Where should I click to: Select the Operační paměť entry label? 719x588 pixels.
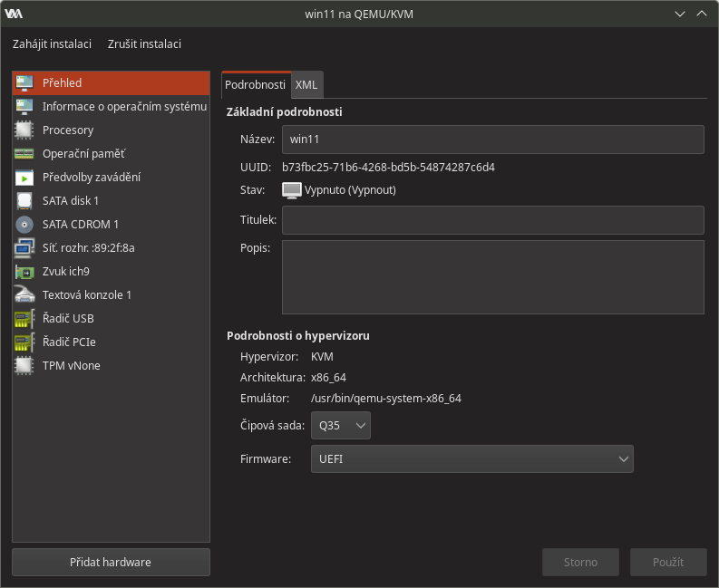tap(83, 154)
